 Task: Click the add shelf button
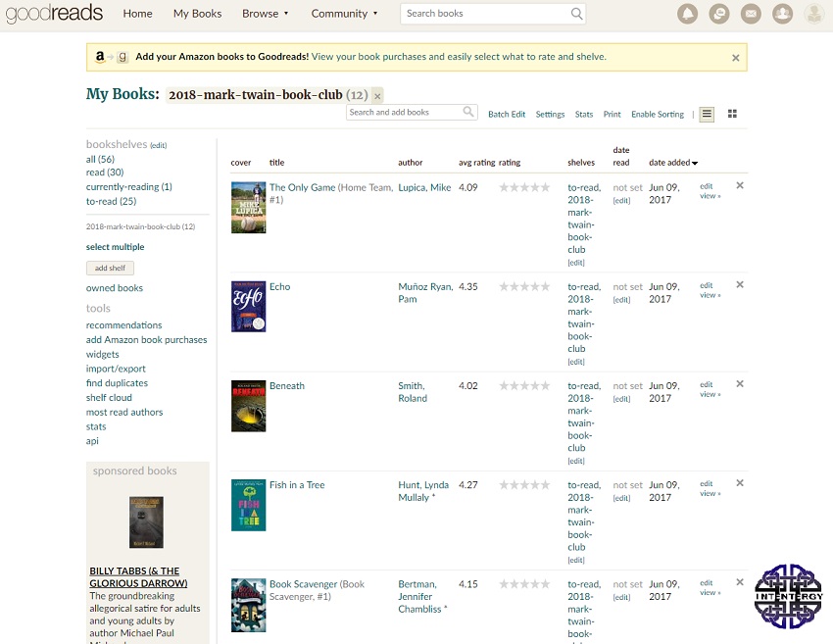click(110, 268)
